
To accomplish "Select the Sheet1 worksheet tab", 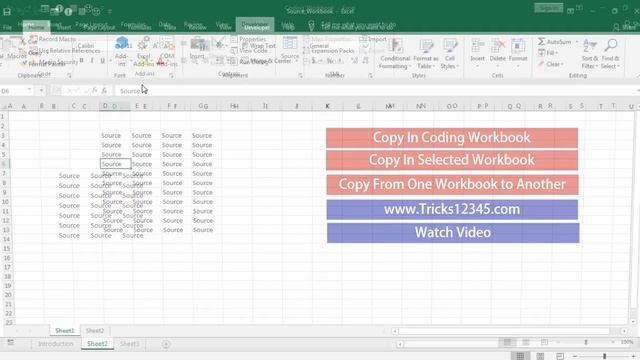I will (x=65, y=331).
